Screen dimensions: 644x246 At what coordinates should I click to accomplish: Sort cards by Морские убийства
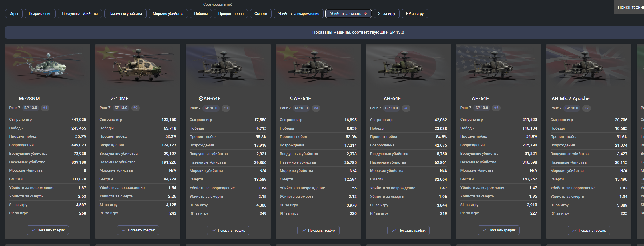pos(168,14)
